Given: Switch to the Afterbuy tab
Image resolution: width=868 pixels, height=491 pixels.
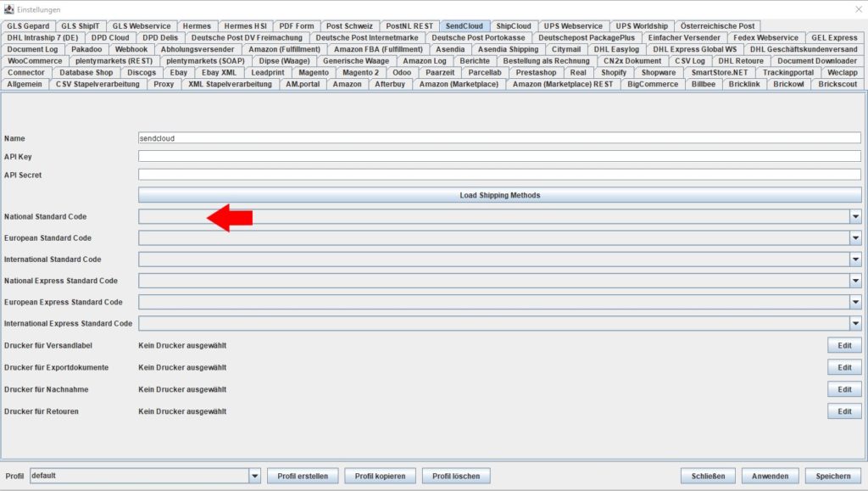Looking at the screenshot, I should click(390, 84).
